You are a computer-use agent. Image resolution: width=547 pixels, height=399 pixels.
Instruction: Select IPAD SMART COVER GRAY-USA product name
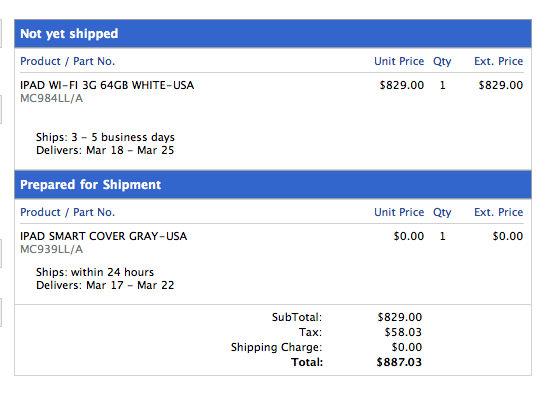104,236
